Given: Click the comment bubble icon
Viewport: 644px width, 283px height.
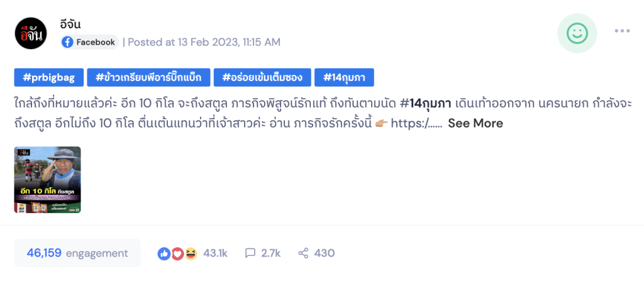Looking at the screenshot, I should coord(250,253).
